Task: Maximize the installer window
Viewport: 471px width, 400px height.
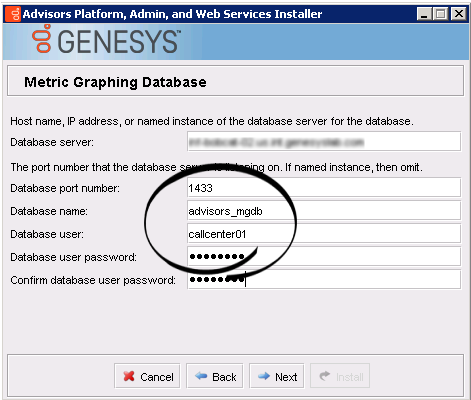Action: tap(440, 14)
